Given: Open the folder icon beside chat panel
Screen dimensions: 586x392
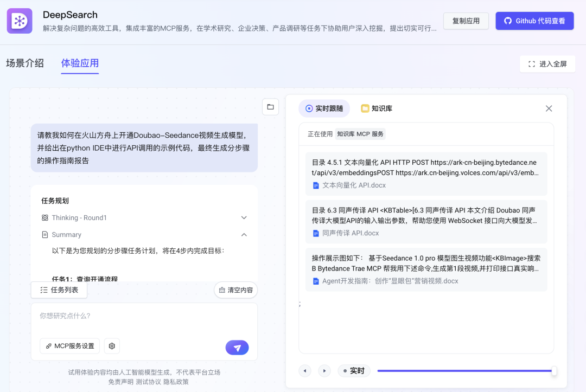Looking at the screenshot, I should (x=271, y=107).
